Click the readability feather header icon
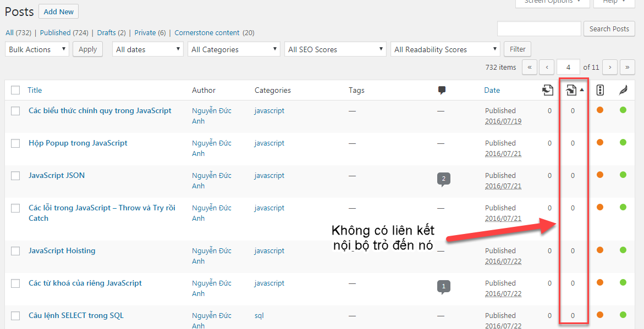 (x=623, y=90)
